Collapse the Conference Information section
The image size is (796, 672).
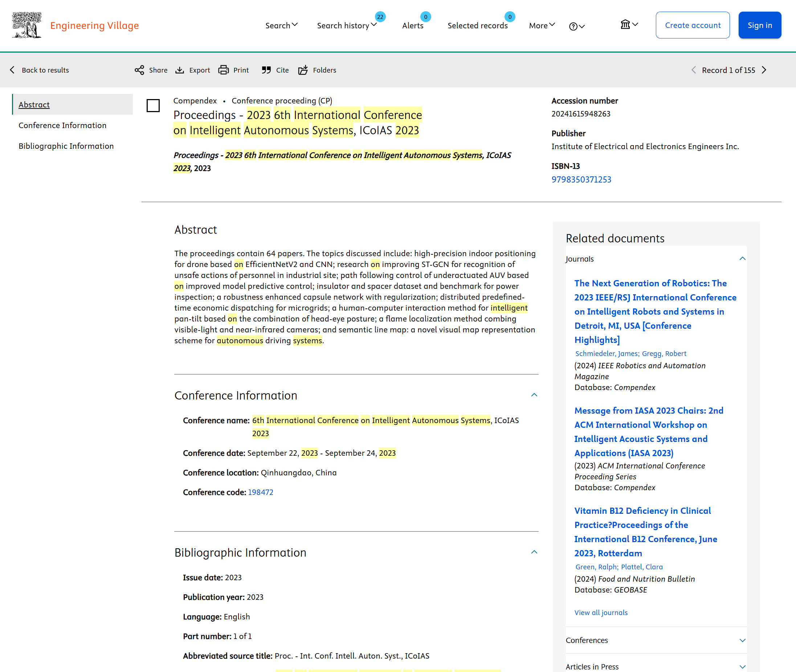534,395
